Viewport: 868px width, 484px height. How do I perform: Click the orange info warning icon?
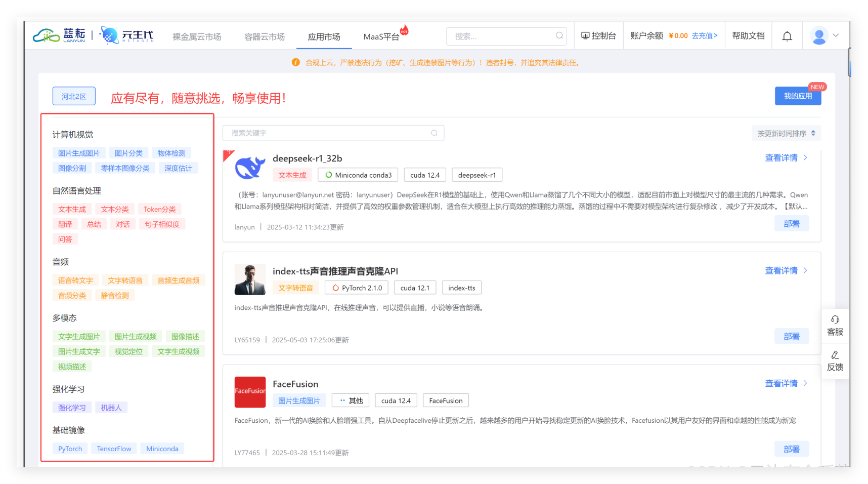296,62
